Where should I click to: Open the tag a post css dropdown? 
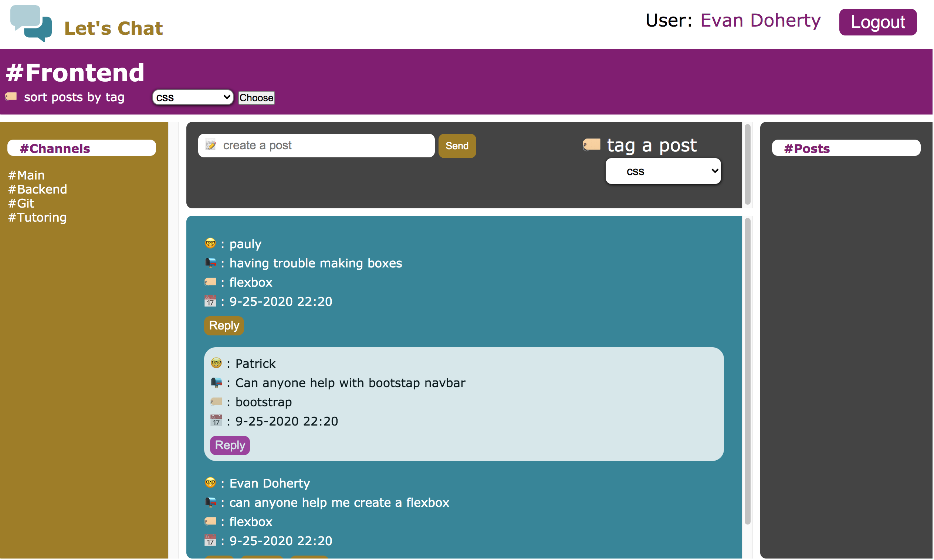tap(663, 171)
